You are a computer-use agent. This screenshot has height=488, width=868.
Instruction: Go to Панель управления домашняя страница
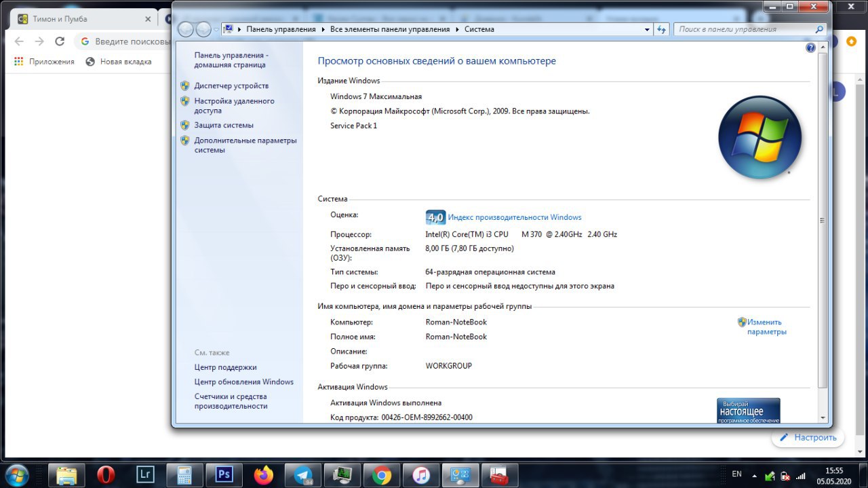[231, 60]
